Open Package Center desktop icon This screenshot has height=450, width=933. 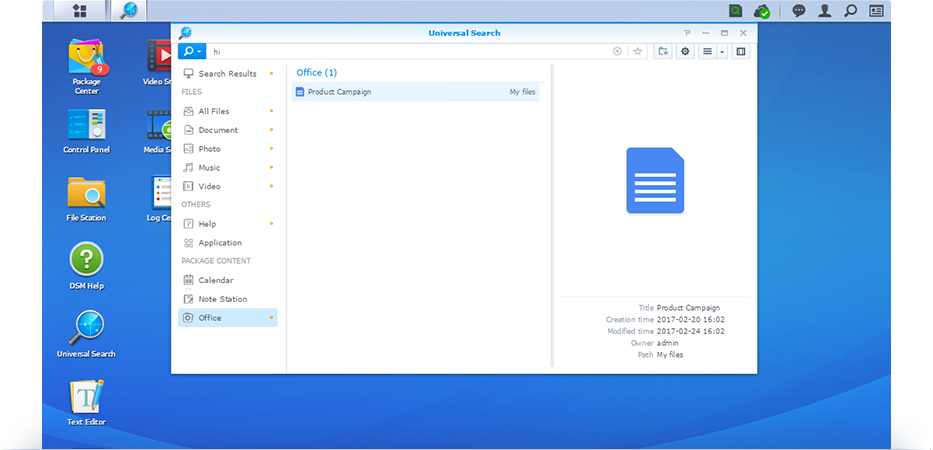point(86,66)
